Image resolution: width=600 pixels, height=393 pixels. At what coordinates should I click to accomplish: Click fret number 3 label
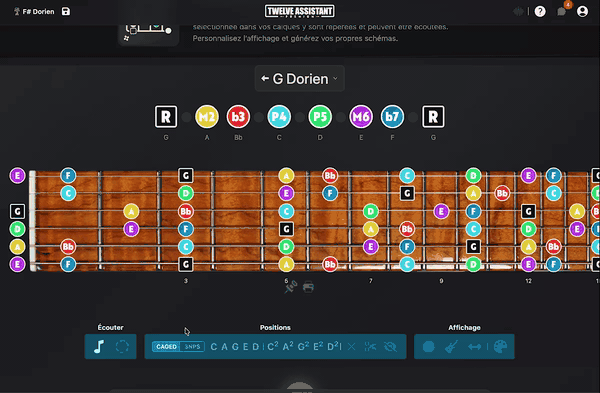point(186,281)
